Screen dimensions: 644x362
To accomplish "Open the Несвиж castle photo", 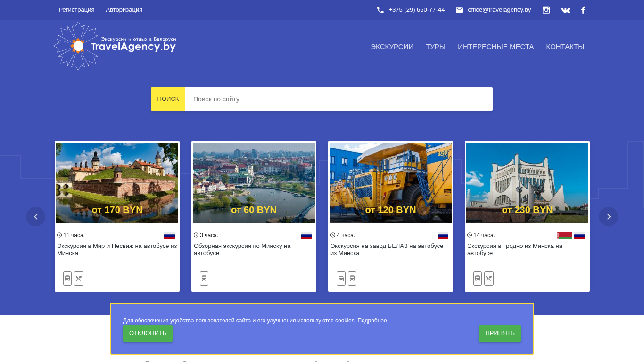I will (x=117, y=183).
